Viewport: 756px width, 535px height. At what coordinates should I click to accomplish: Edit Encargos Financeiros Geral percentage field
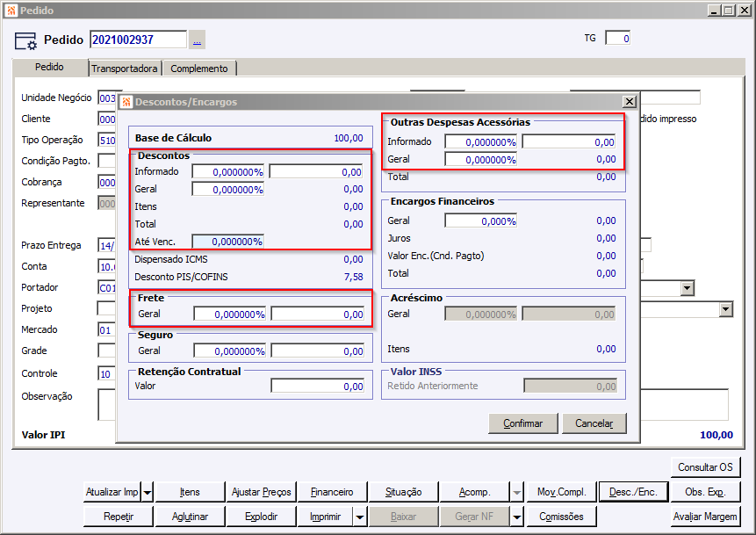tap(480, 221)
